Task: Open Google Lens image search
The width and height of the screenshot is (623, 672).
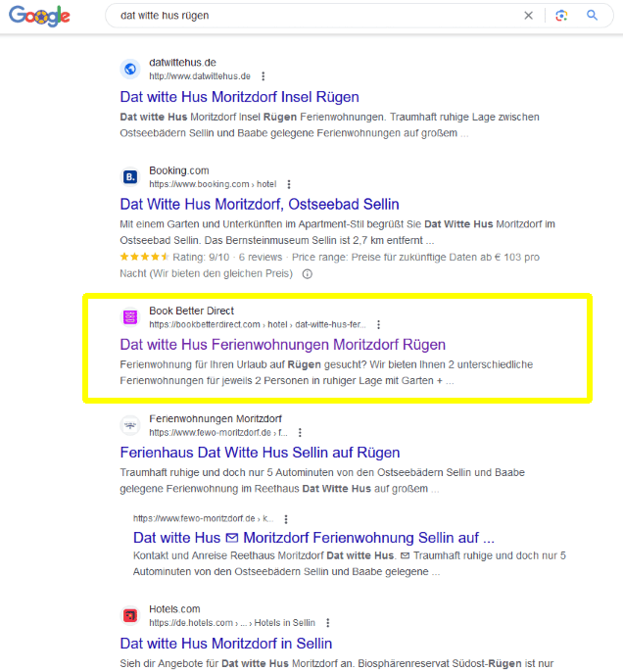Action: pos(561,16)
